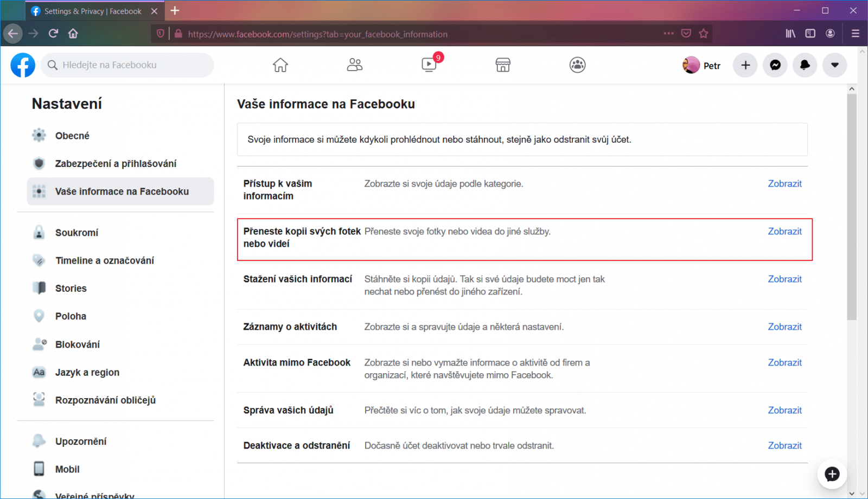Open the browser Library icon
Screen dimensions: 868x499
click(790, 34)
